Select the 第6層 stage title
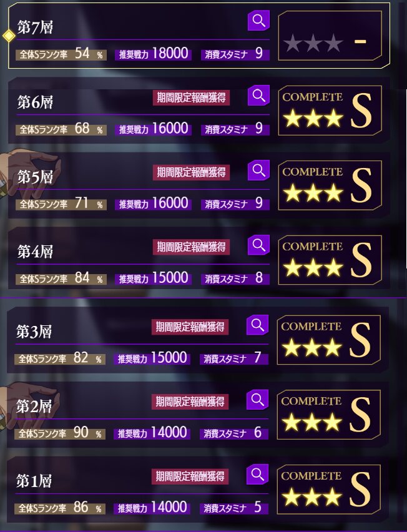407x532 pixels. coord(36,102)
